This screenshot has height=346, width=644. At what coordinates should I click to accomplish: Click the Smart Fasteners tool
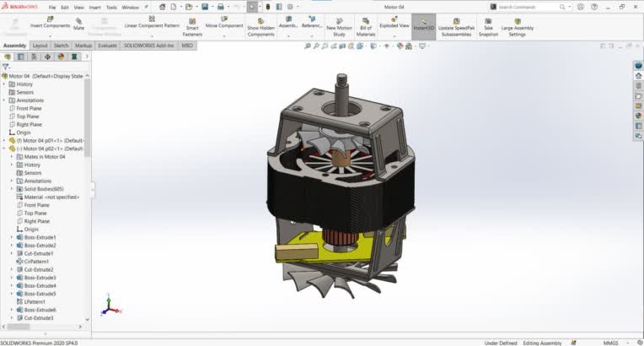(x=192, y=28)
